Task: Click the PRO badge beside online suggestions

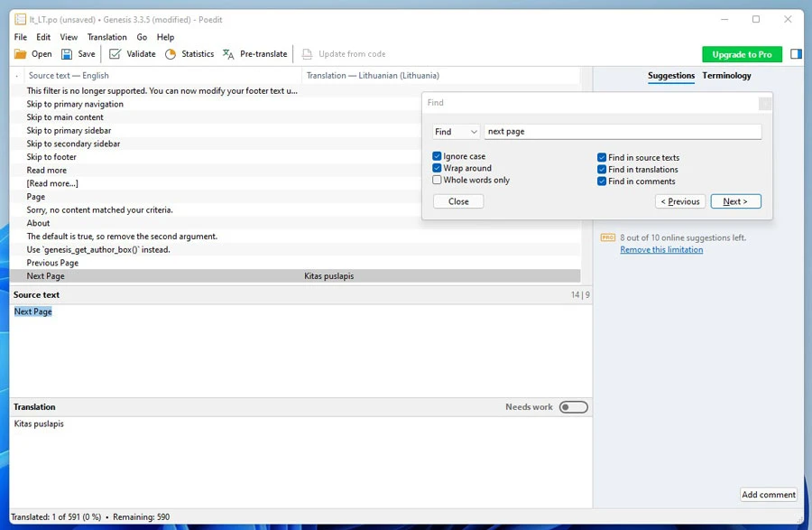Action: click(x=606, y=237)
